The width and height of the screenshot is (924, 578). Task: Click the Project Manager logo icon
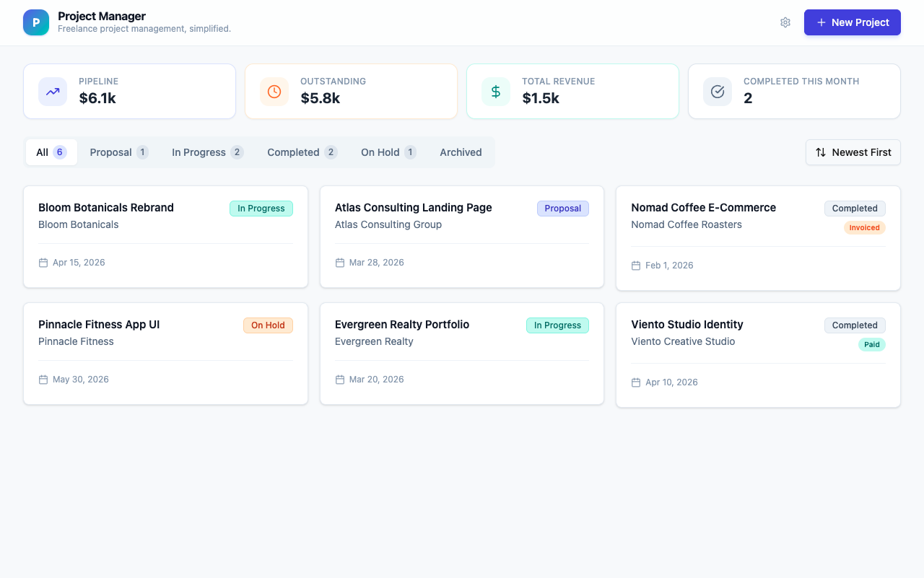36,22
